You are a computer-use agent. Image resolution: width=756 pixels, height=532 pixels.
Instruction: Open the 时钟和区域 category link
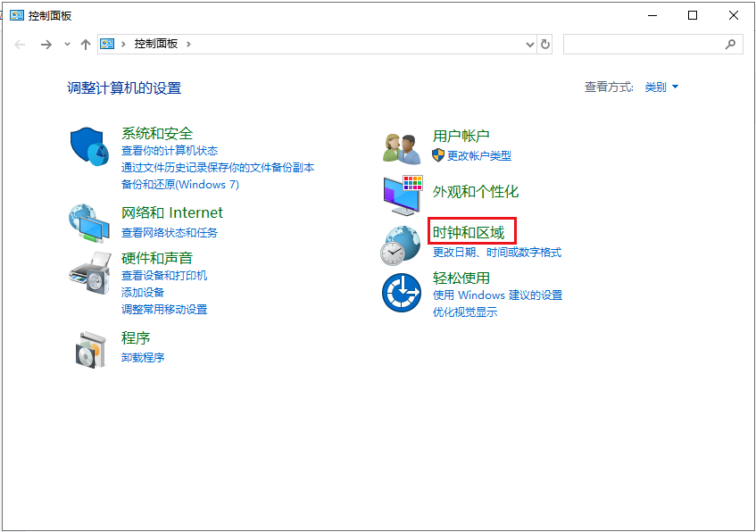click(469, 233)
